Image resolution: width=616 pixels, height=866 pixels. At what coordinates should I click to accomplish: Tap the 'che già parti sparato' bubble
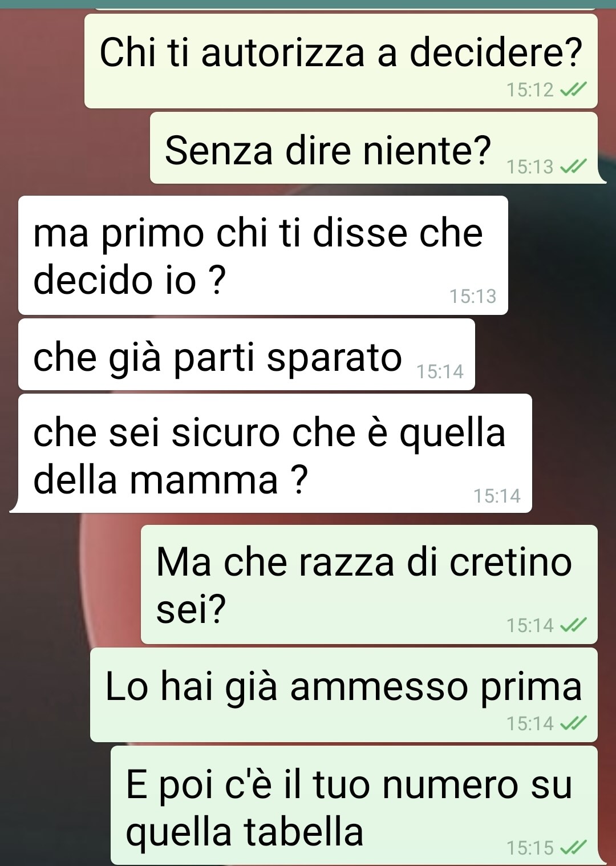coord(246,354)
